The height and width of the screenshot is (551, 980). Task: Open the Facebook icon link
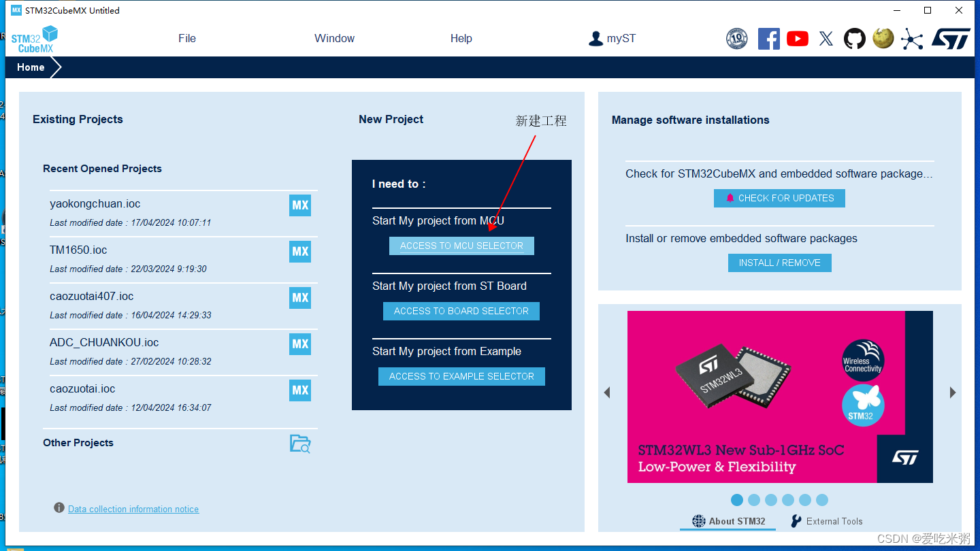point(769,39)
